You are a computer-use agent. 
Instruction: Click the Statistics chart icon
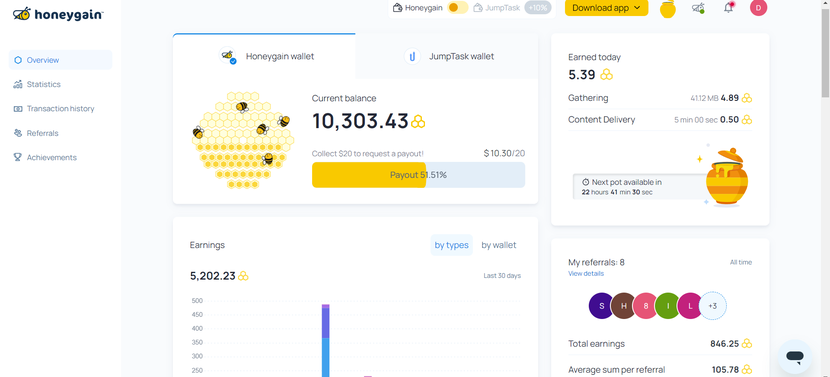click(18, 84)
